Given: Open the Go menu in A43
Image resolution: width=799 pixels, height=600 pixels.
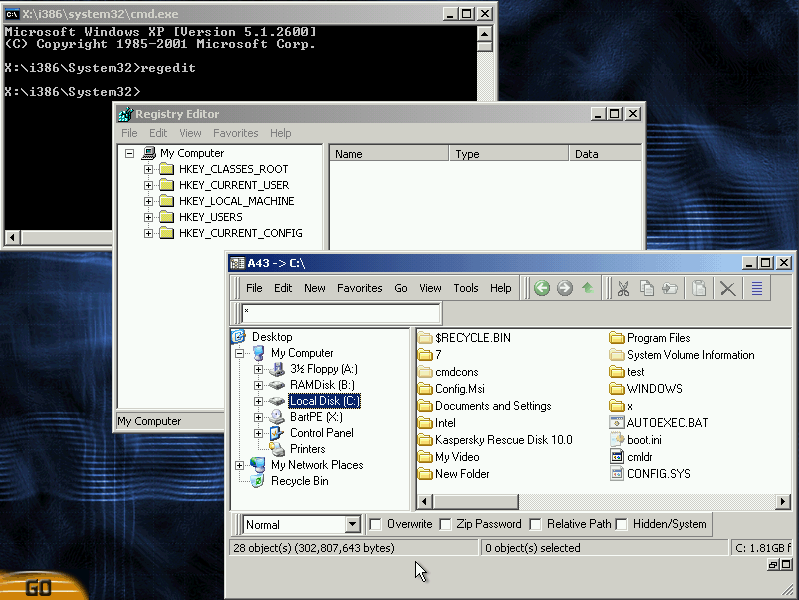Looking at the screenshot, I should (401, 288).
